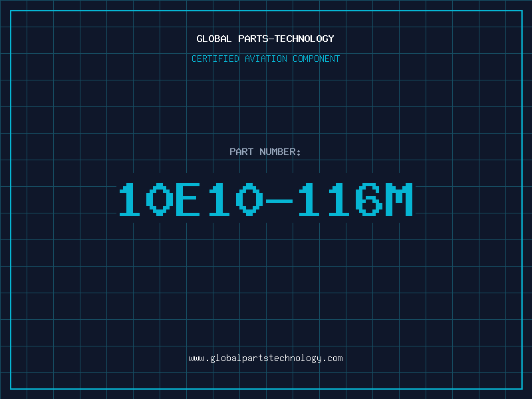The image size is (532, 399).
Task: Click the www. prefix of the website URL
Action: point(199,358)
